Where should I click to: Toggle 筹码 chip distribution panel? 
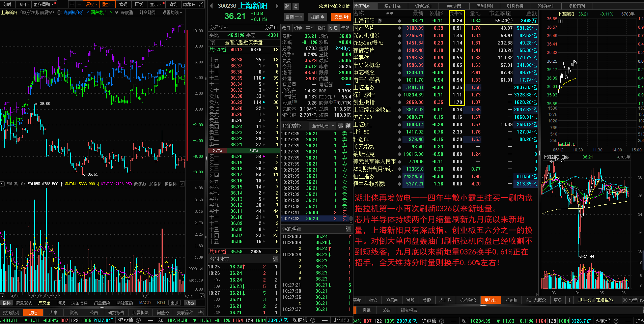coord(123,4)
